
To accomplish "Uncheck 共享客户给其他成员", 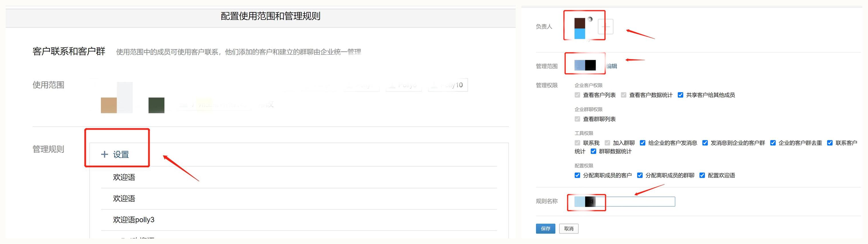I will tap(680, 95).
